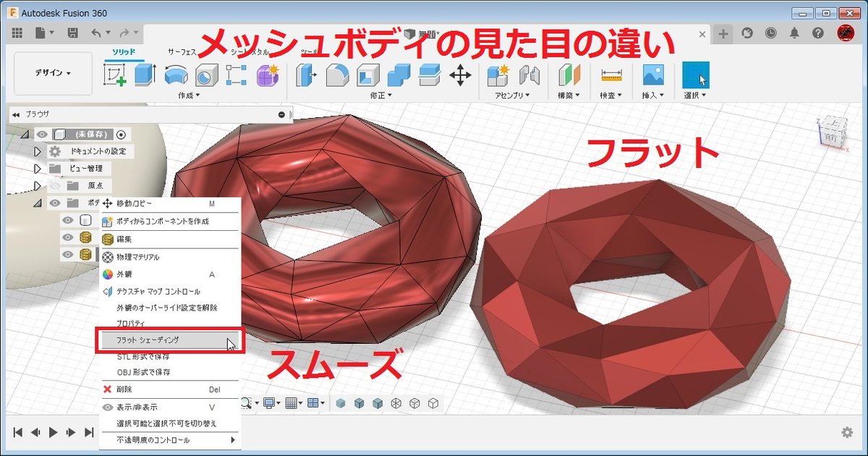The height and width of the screenshot is (456, 868).
Task: Open the data panel grid icon
Action: click(17, 33)
